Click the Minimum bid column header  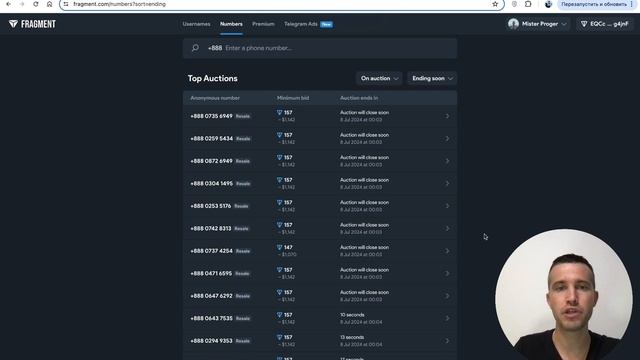click(x=293, y=98)
